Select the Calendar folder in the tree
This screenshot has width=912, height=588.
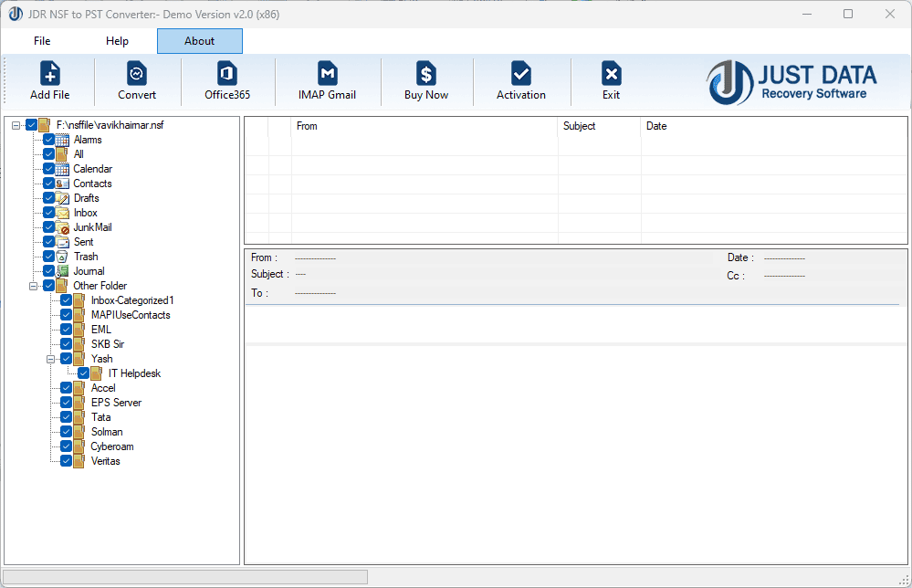91,168
